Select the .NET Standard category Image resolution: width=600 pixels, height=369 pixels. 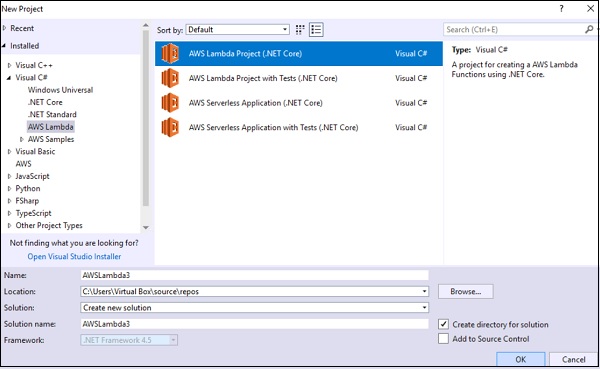pos(52,114)
